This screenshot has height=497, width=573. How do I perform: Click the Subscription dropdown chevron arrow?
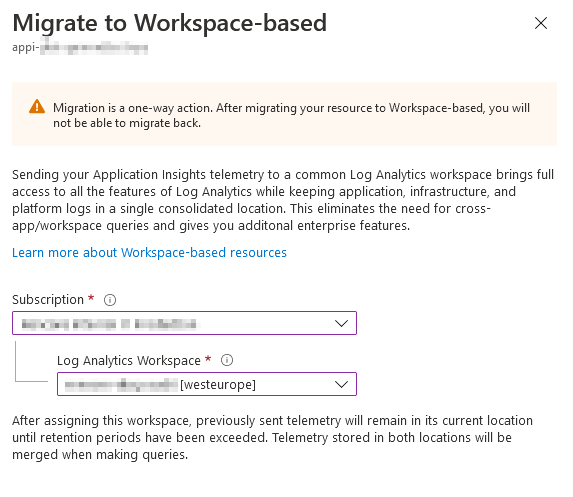pyautogui.click(x=341, y=323)
